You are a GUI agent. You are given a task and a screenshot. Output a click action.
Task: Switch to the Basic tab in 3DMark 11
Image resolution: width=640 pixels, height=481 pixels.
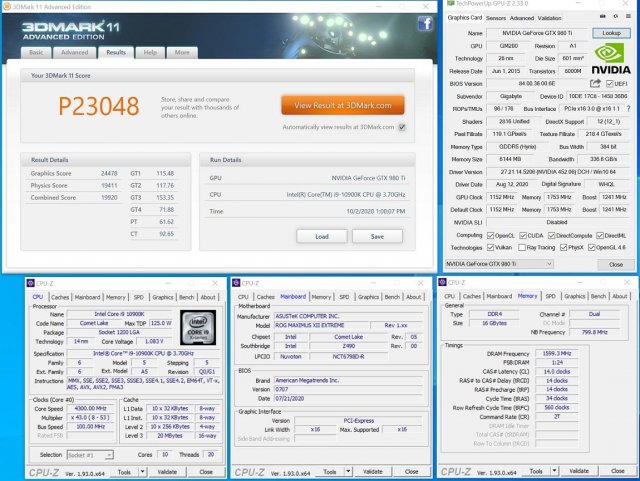click(x=36, y=53)
